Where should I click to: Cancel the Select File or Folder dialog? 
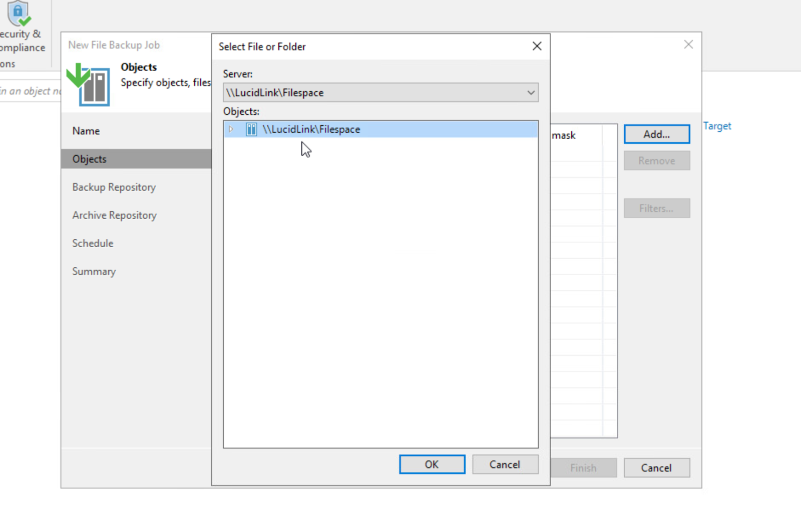point(505,464)
